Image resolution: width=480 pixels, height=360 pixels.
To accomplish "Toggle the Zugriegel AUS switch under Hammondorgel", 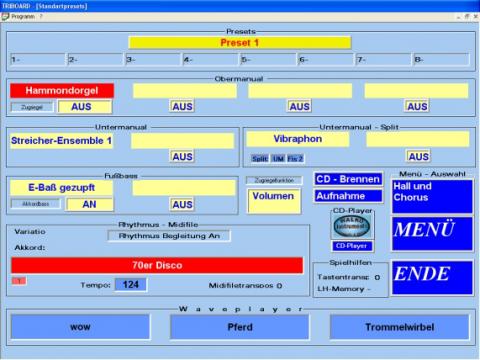I will (85, 107).
